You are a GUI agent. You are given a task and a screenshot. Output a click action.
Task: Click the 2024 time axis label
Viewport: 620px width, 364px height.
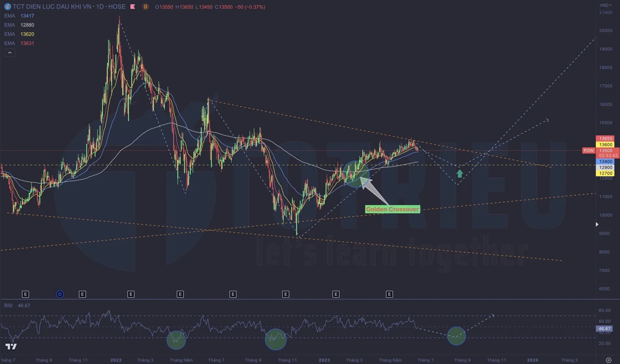click(x=532, y=360)
